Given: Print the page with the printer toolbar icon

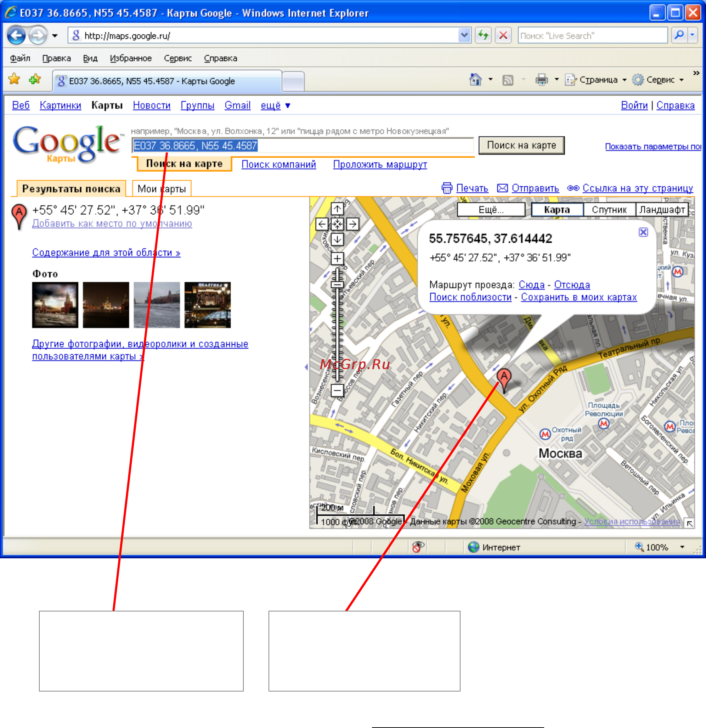Looking at the screenshot, I should click(542, 79).
